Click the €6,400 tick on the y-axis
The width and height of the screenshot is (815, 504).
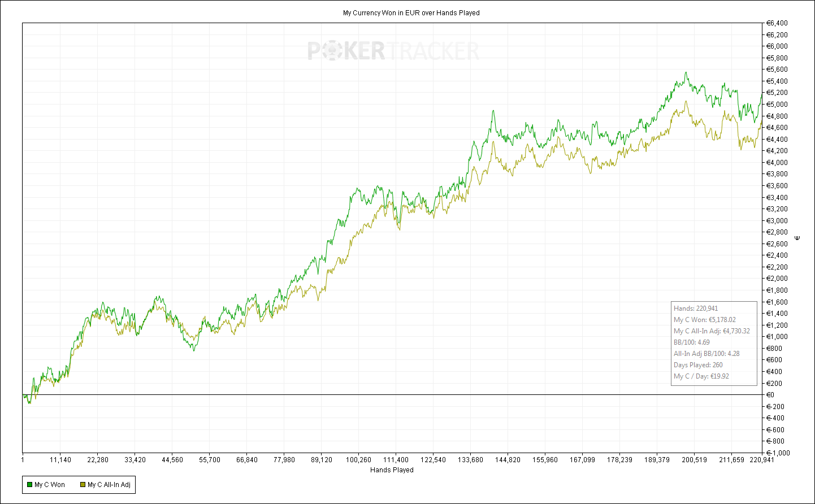point(776,23)
